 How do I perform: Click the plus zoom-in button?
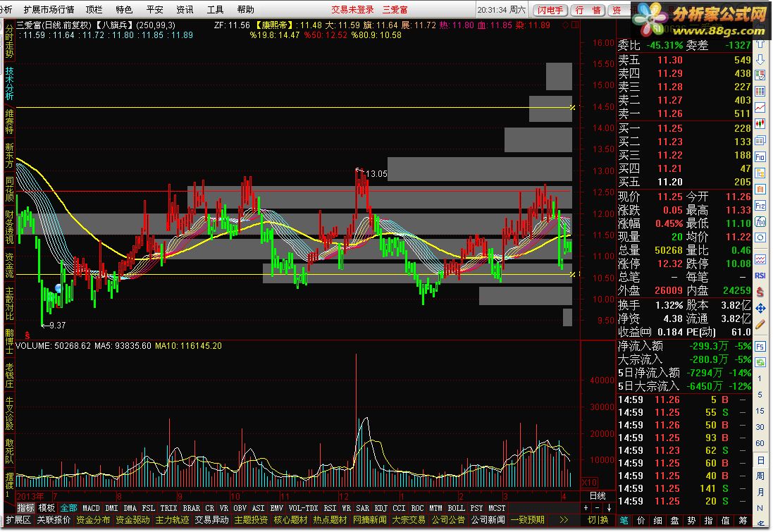586,508
